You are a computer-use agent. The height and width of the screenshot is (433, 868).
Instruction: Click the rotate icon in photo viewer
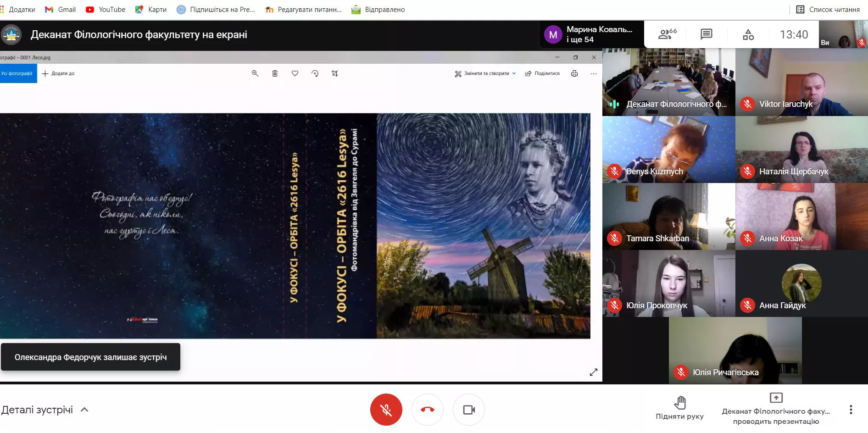(x=315, y=73)
